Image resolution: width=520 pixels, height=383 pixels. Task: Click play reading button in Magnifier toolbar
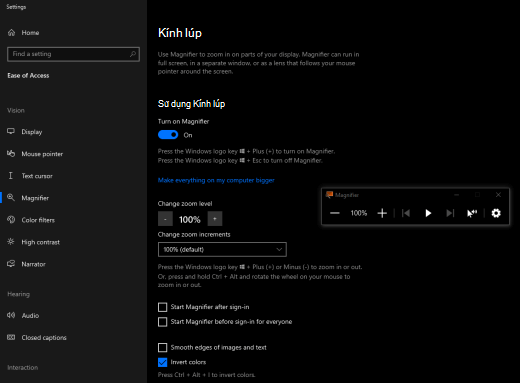point(428,213)
